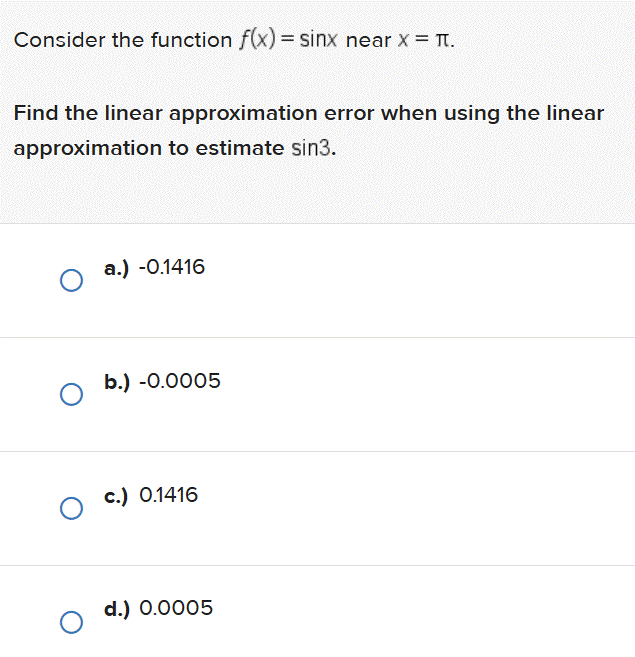Viewport: 635px width, 657px height.
Task: Click the word 'near' in the prompt
Action: [368, 41]
